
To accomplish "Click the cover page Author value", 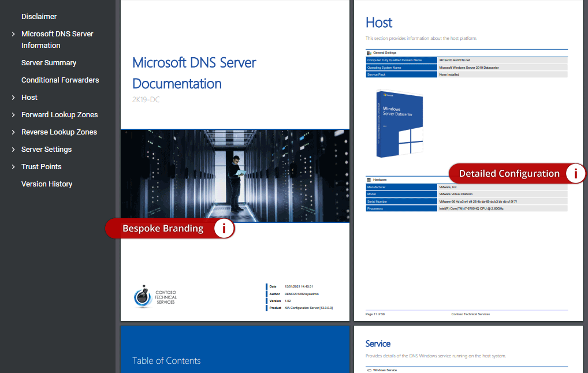I will tap(302, 294).
